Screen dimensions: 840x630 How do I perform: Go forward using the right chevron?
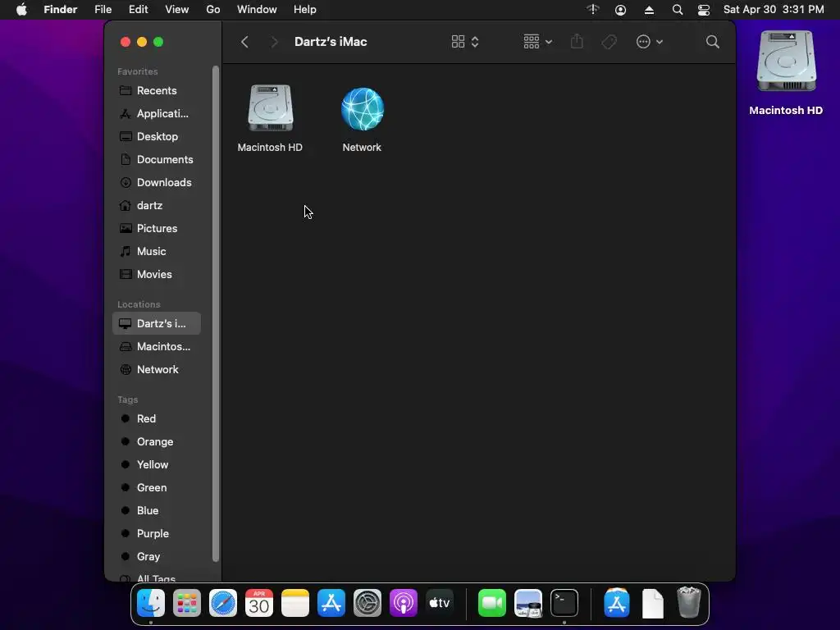(x=274, y=42)
